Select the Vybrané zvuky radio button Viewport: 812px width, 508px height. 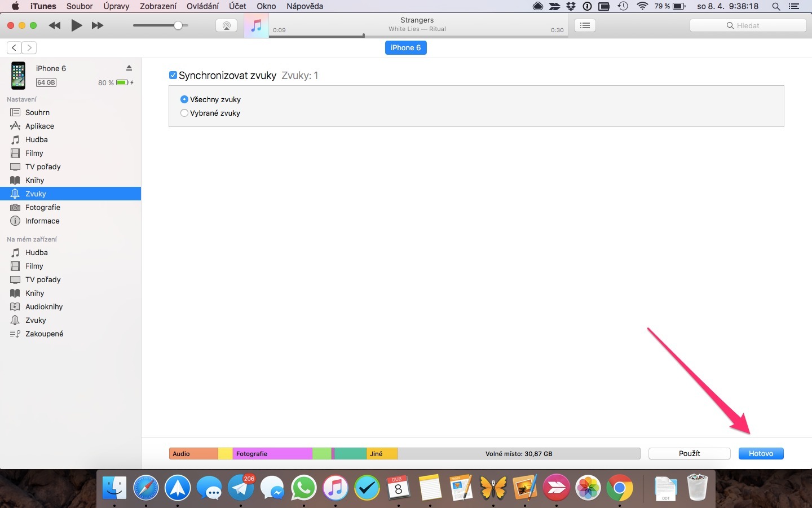184,113
